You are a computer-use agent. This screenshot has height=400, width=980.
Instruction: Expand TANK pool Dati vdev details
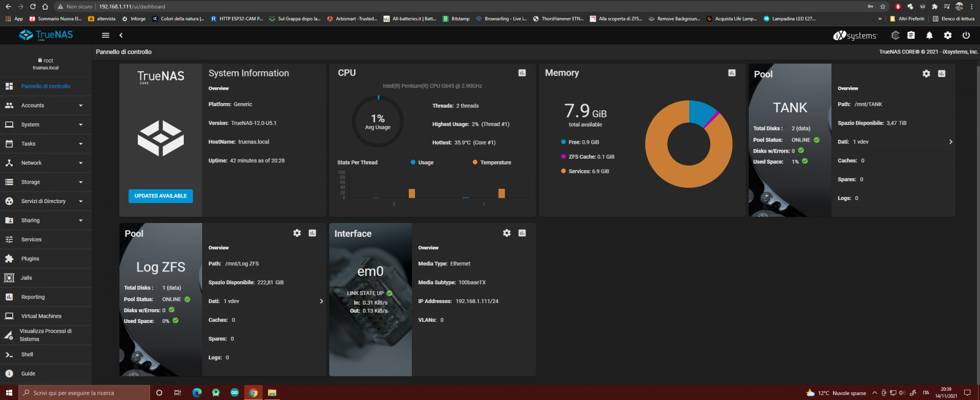click(x=950, y=142)
